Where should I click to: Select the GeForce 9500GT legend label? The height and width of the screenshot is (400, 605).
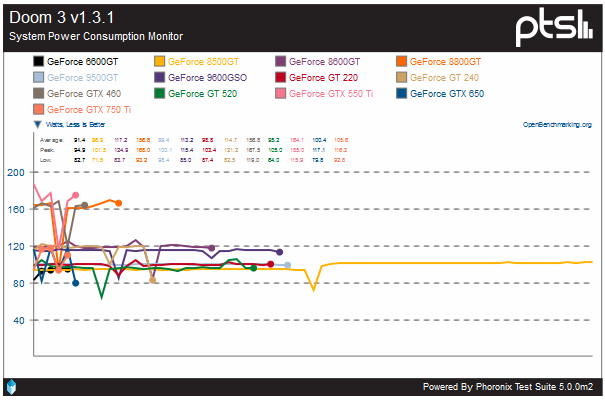pos(83,78)
